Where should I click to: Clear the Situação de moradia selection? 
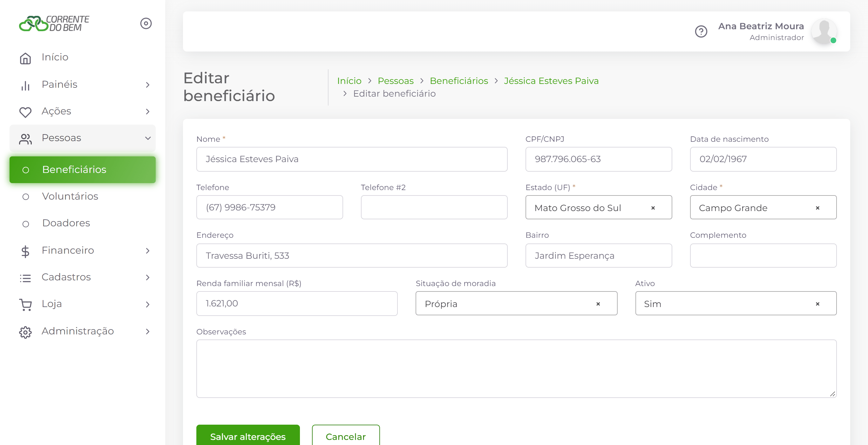pos(598,304)
